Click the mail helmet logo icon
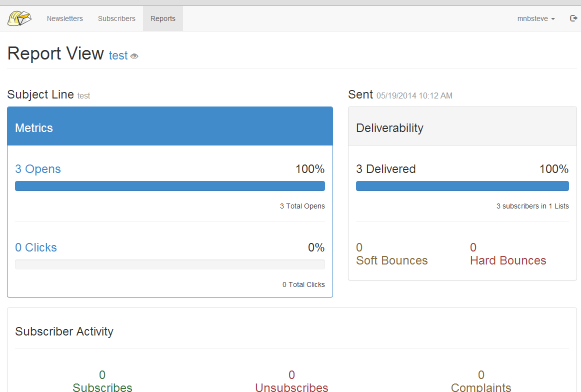The width and height of the screenshot is (581, 392). click(x=19, y=18)
